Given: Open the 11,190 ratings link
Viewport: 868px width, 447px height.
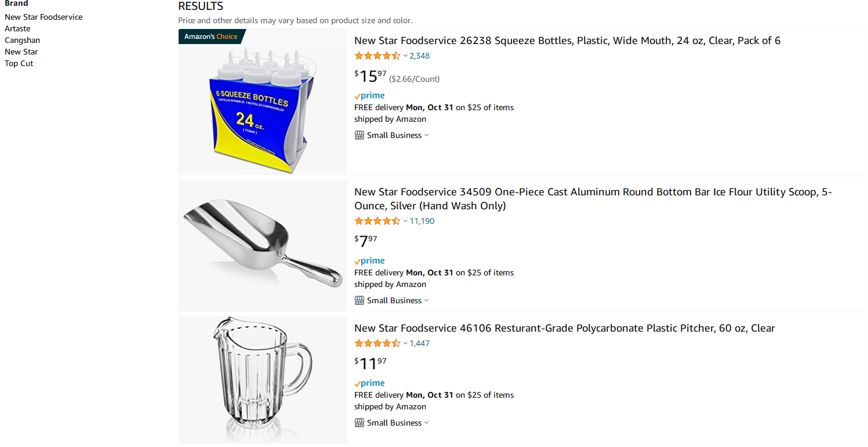Looking at the screenshot, I should click(x=422, y=221).
